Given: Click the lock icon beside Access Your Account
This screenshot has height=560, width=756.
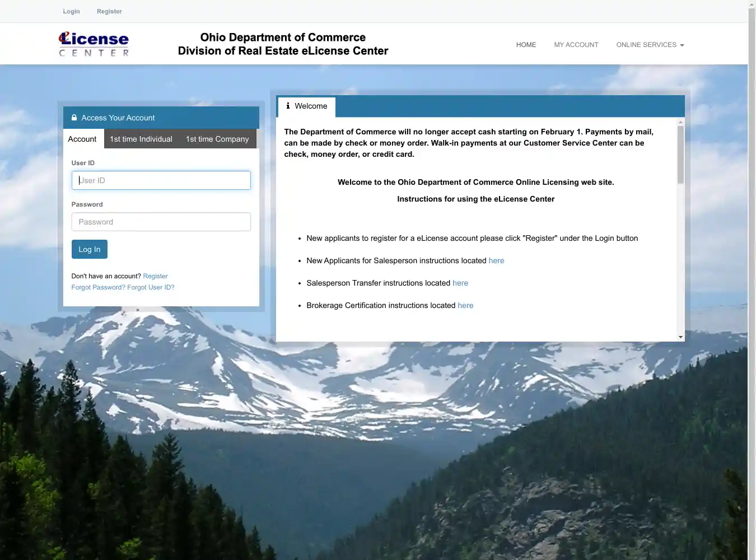Looking at the screenshot, I should (x=74, y=118).
